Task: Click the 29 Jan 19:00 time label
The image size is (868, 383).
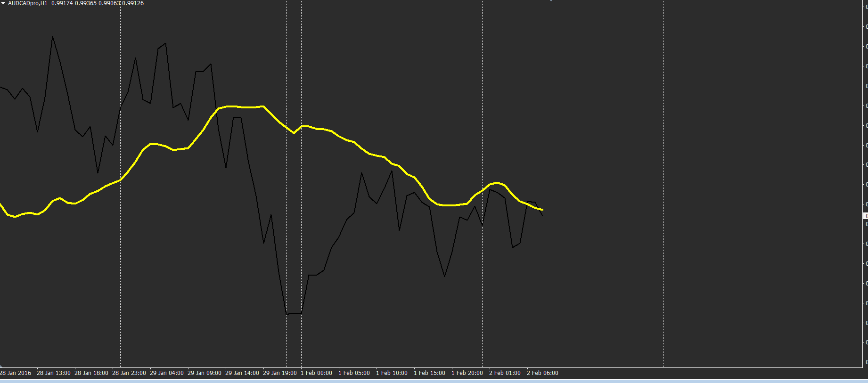Action: point(280,373)
